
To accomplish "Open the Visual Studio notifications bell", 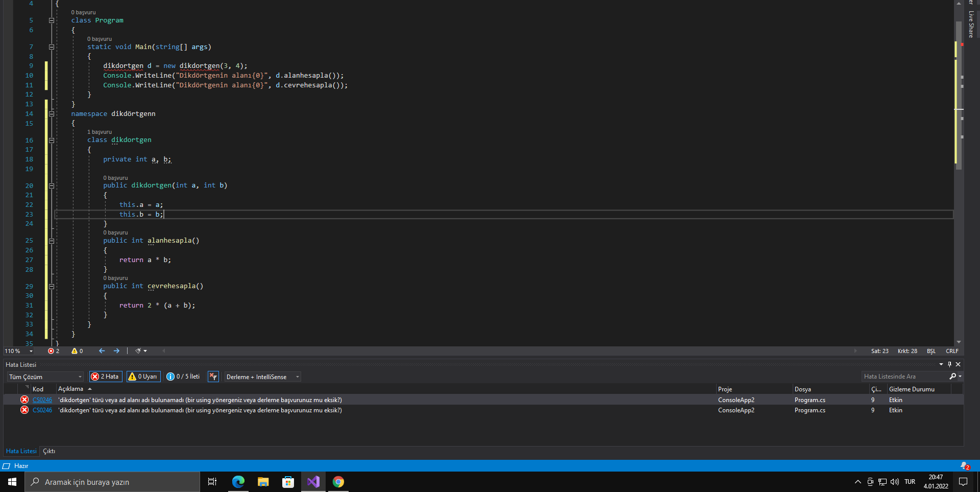I will point(964,466).
